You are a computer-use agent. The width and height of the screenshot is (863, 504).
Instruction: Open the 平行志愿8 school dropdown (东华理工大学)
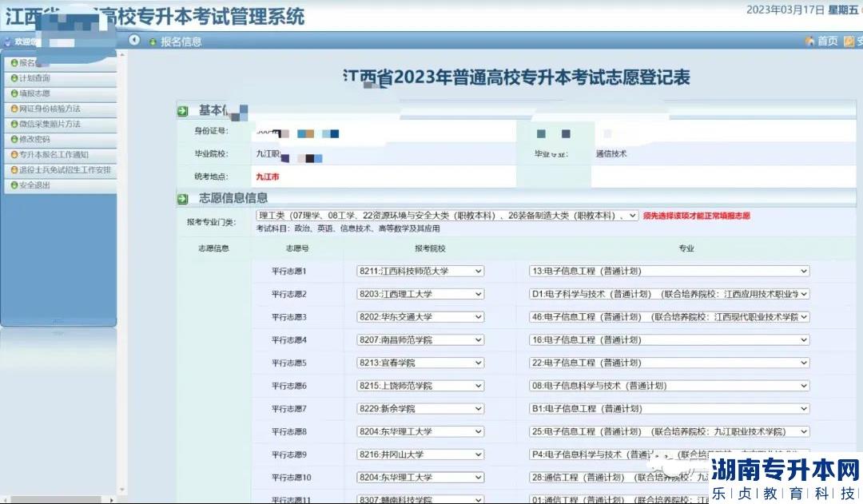click(x=420, y=432)
